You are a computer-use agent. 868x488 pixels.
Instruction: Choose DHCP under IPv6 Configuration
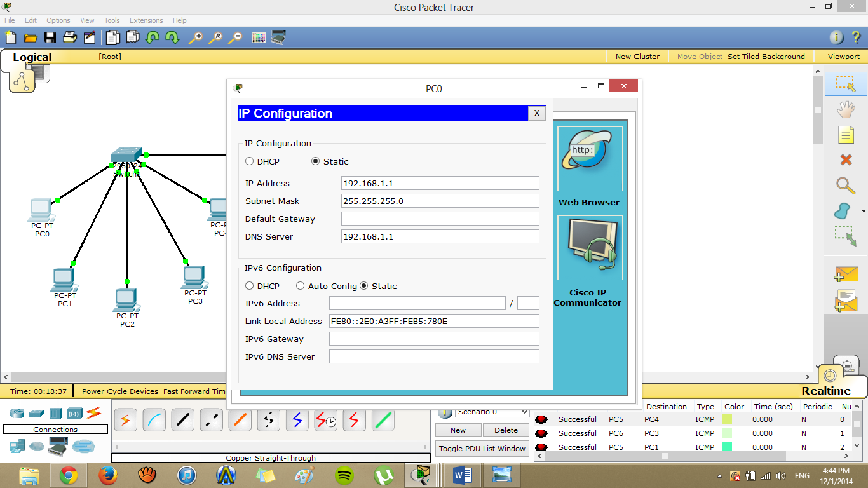pos(250,285)
